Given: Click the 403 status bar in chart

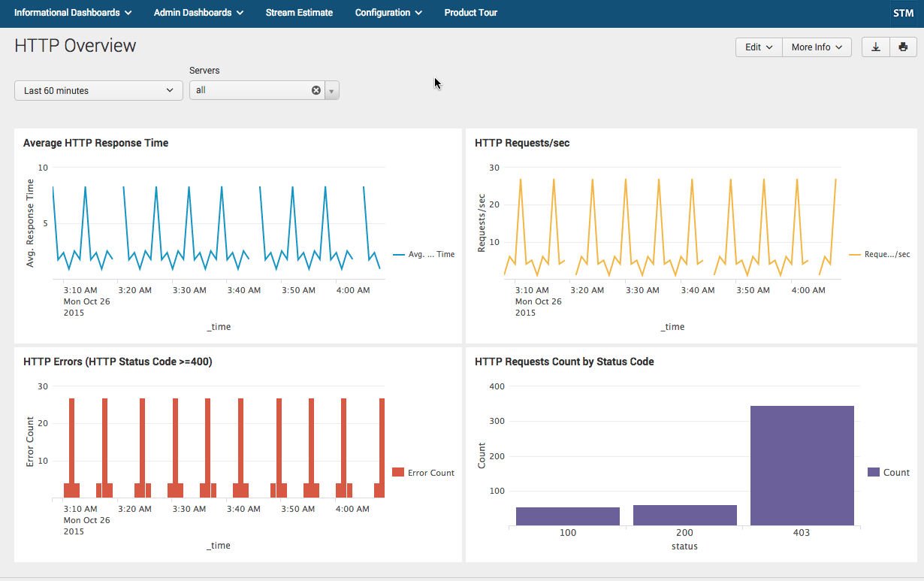Looking at the screenshot, I should [802, 465].
